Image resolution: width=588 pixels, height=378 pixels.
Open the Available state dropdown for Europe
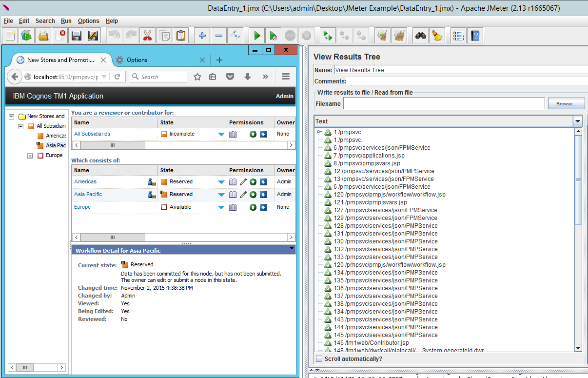(x=221, y=207)
